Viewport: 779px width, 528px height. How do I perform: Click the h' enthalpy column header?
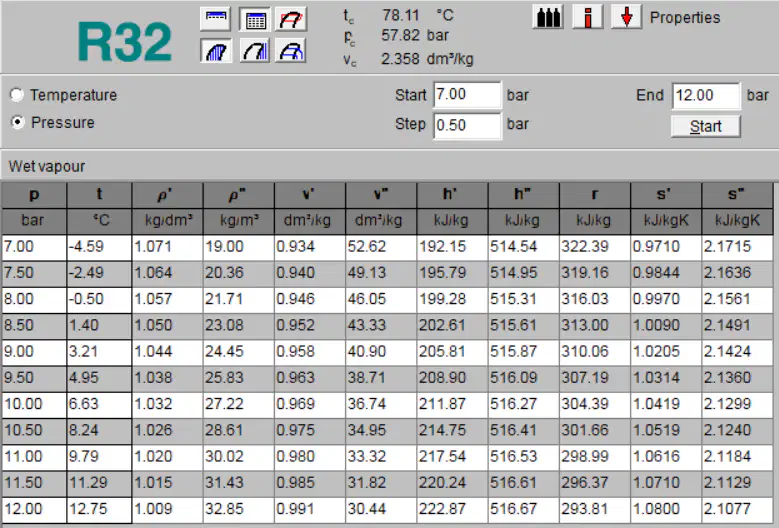click(x=452, y=195)
